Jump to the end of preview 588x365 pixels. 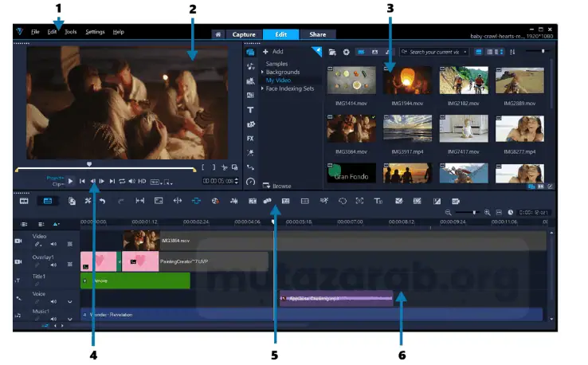[112, 181]
